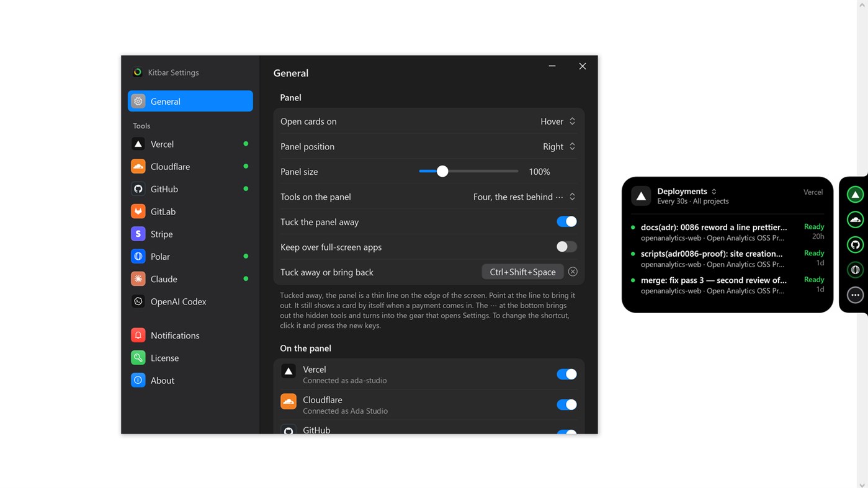Click the GitLab fox icon in the sidebar
868x488 pixels.
tap(138, 211)
